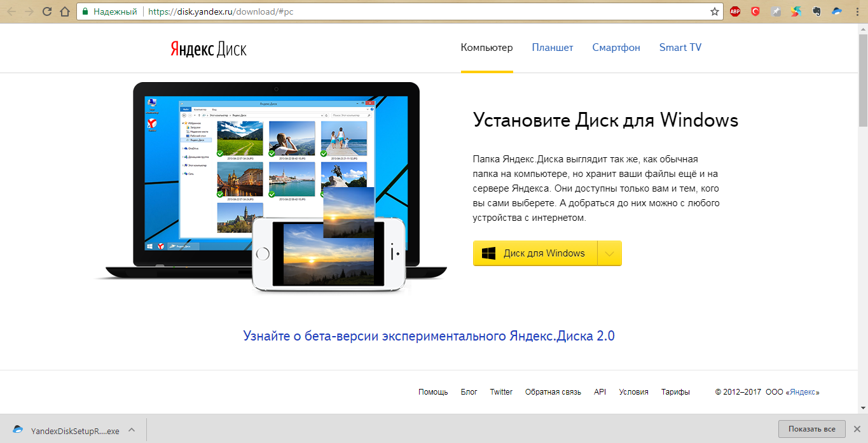Open the Помощь footer link
The height and width of the screenshot is (443, 868).
point(433,392)
